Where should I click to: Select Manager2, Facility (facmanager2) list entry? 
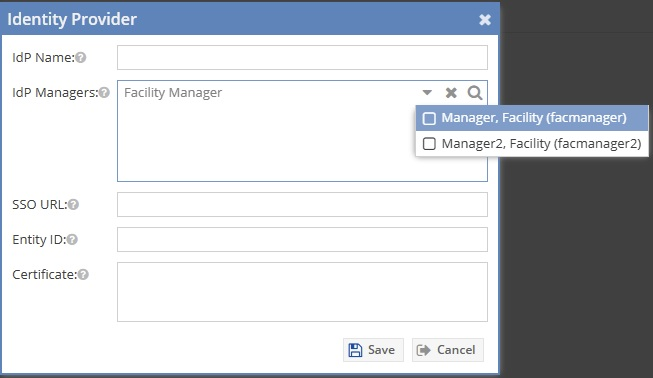pyautogui.click(x=532, y=144)
